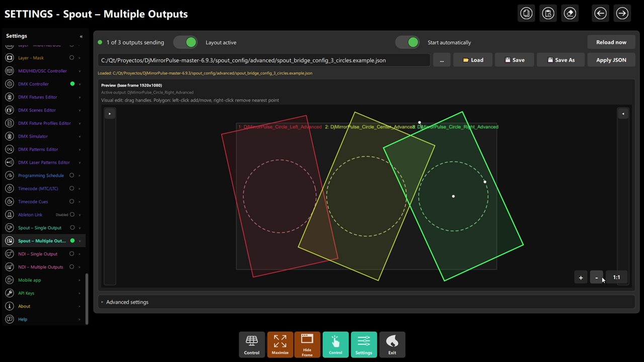Toggle the Spout – Single Output enable circle
Image resolution: width=644 pixels, height=362 pixels.
coord(72,228)
